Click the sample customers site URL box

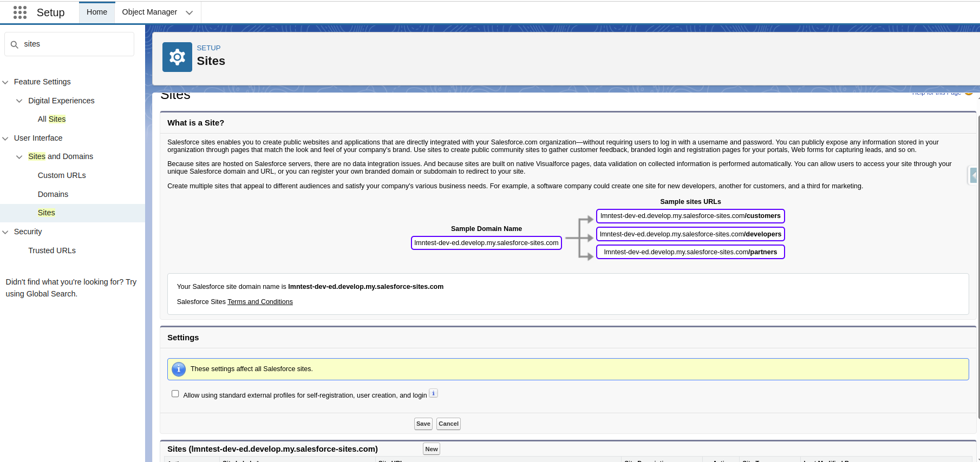690,216
